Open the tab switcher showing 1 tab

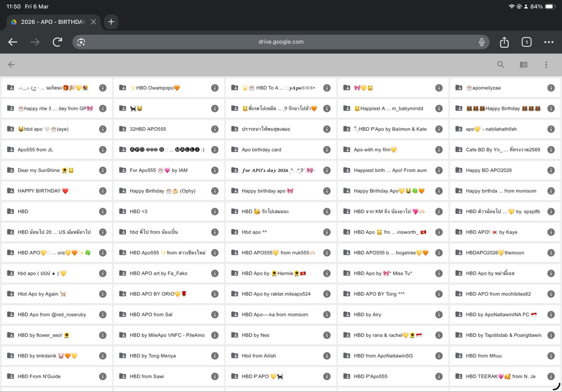pyautogui.click(x=526, y=42)
